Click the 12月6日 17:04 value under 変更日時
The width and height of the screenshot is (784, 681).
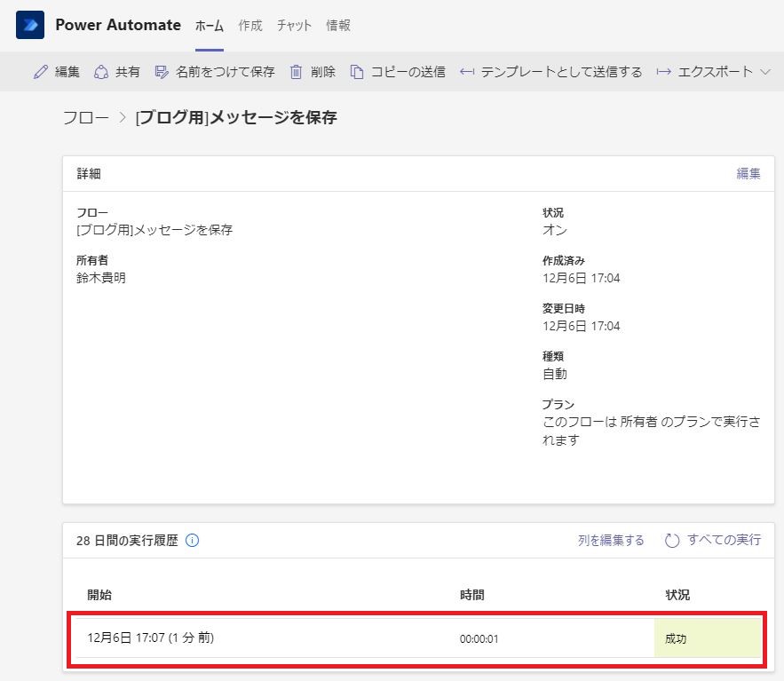(x=582, y=326)
